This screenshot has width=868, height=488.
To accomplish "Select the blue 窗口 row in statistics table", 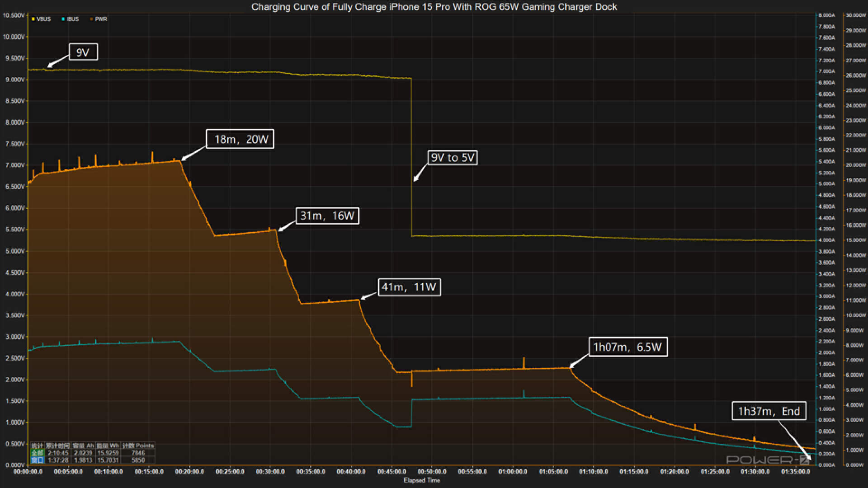I will click(x=37, y=460).
